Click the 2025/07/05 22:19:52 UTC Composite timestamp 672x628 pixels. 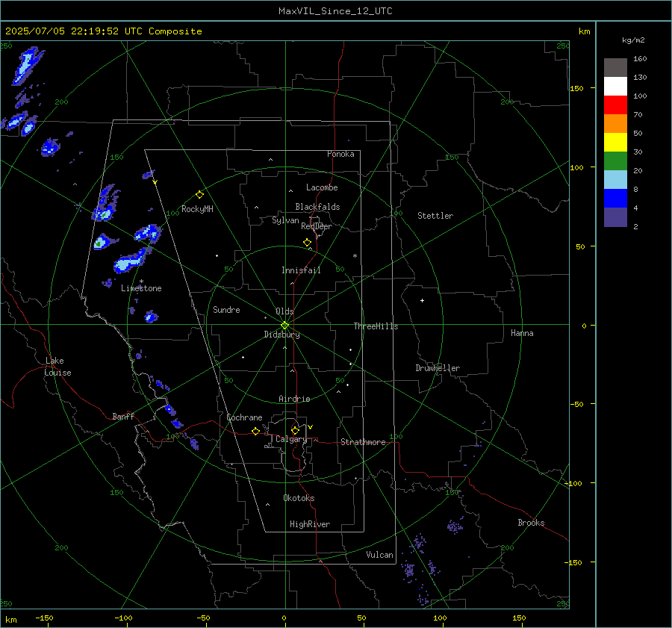pos(103,31)
